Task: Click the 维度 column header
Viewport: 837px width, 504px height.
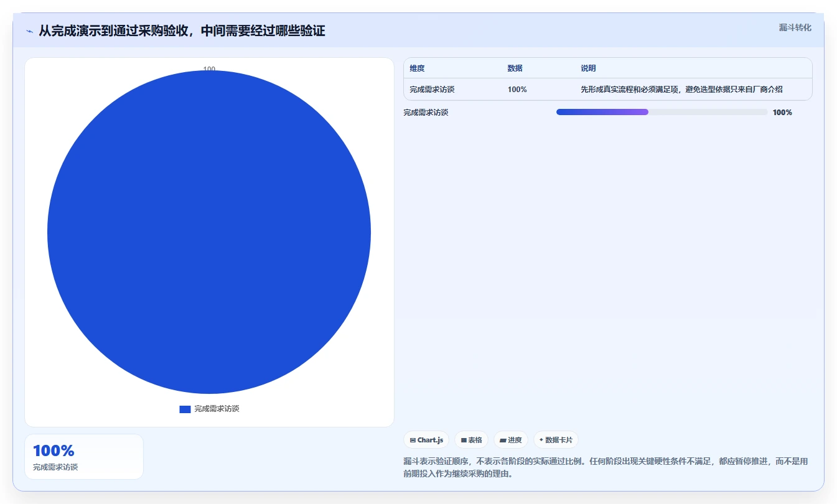Action: pyautogui.click(x=417, y=68)
